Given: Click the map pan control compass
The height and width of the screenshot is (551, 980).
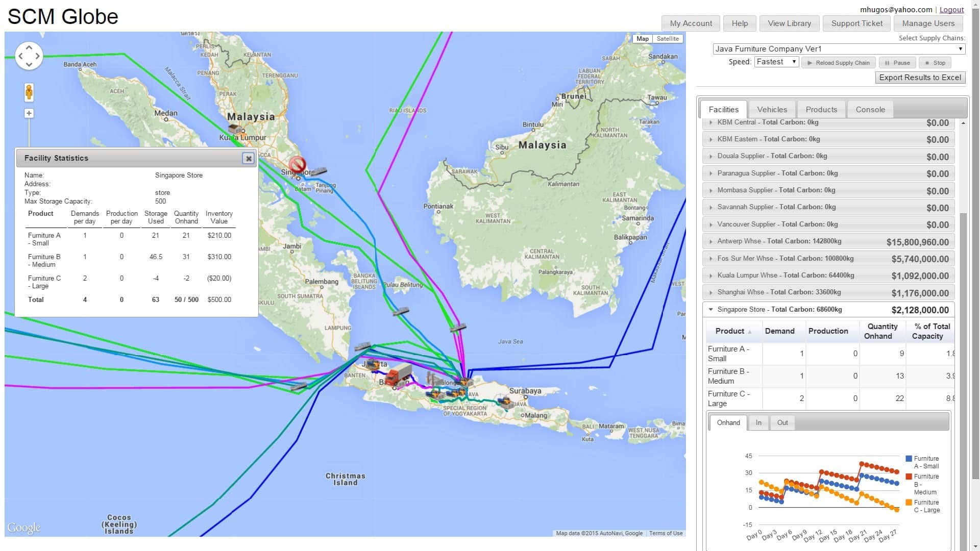Looking at the screenshot, I should click(29, 56).
